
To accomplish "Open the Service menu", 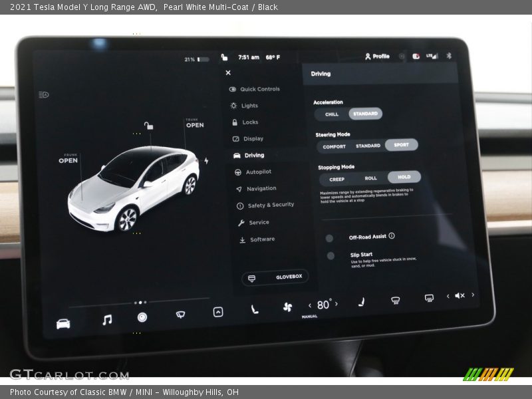I will point(253,223).
